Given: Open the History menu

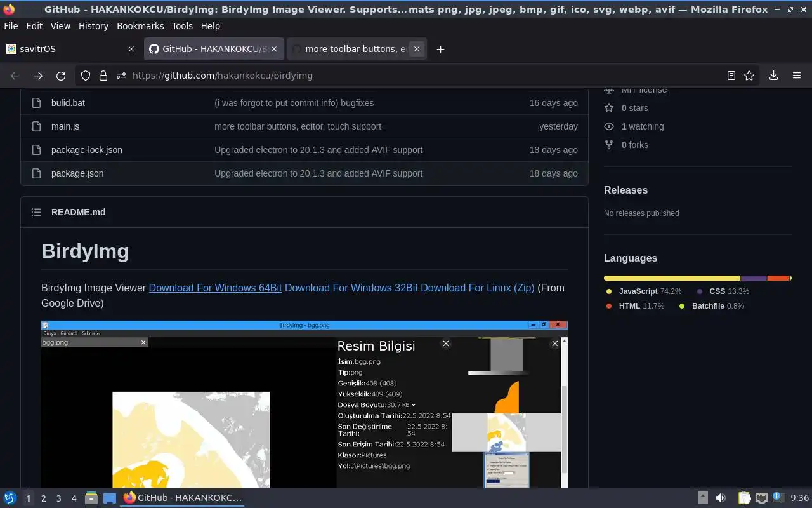Looking at the screenshot, I should tap(93, 26).
